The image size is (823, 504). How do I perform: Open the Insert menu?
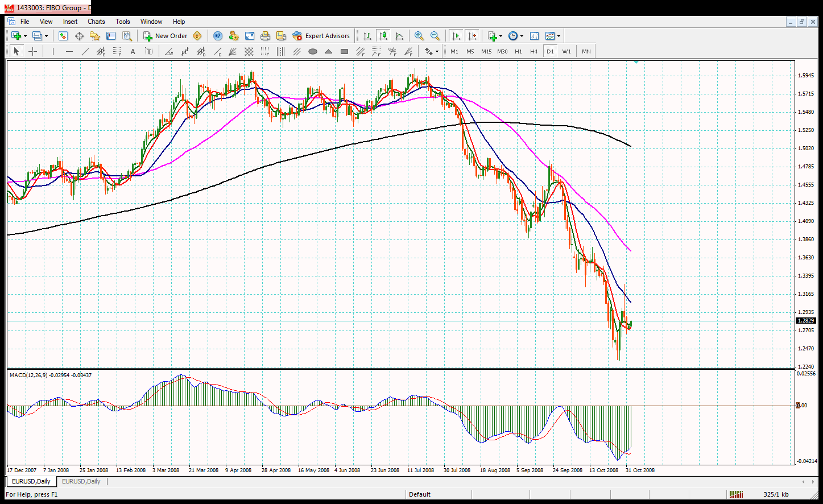coord(71,22)
